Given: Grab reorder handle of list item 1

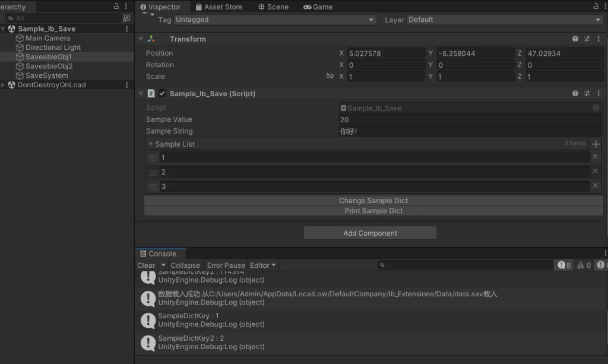Looking at the screenshot, I should pyautogui.click(x=153, y=157).
